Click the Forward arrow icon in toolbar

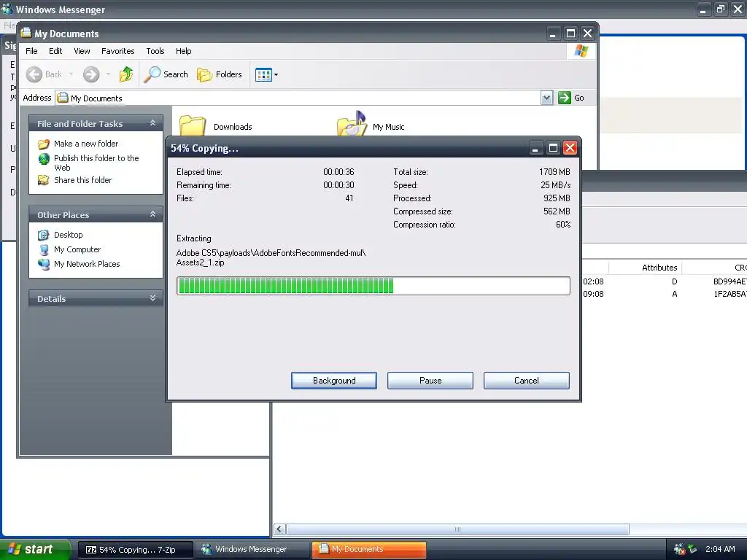[x=91, y=74]
